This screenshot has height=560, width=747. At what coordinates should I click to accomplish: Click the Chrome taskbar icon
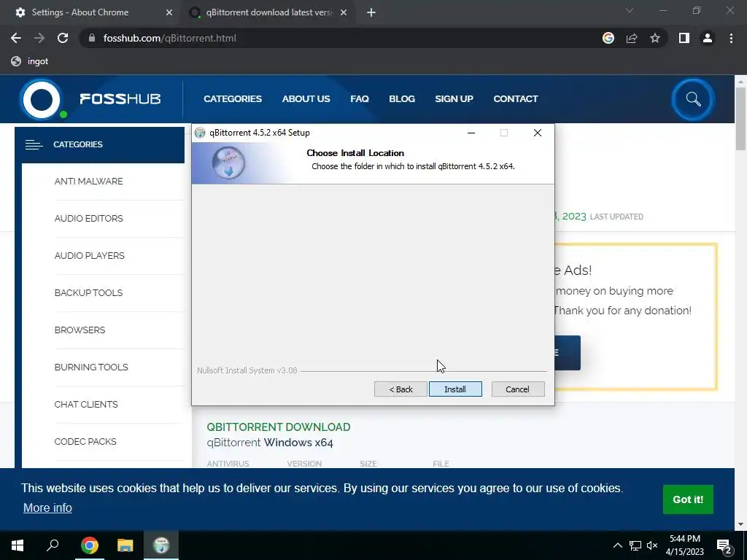90,545
